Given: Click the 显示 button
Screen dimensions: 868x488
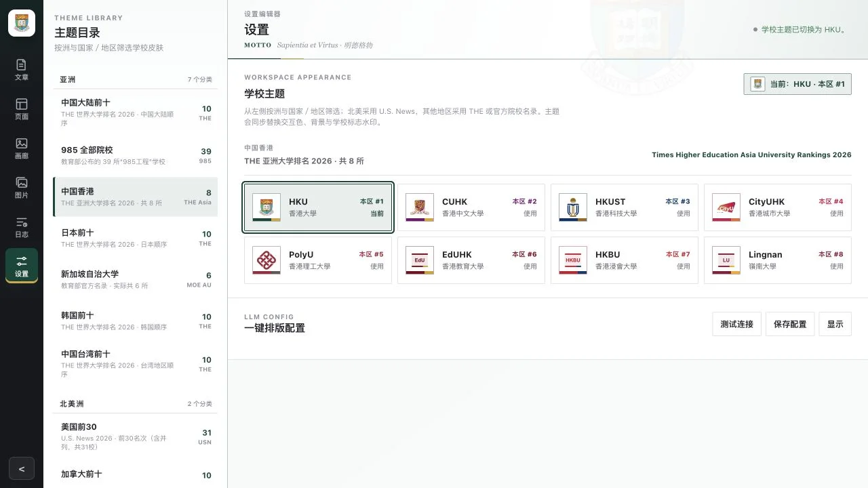Looking at the screenshot, I should tap(835, 324).
